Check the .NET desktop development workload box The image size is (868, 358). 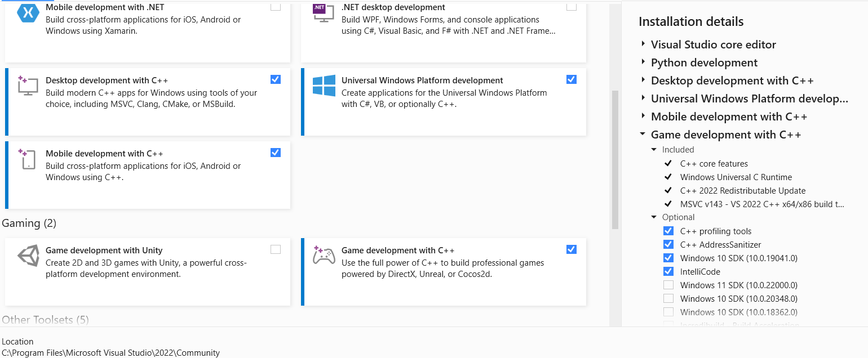click(x=572, y=7)
